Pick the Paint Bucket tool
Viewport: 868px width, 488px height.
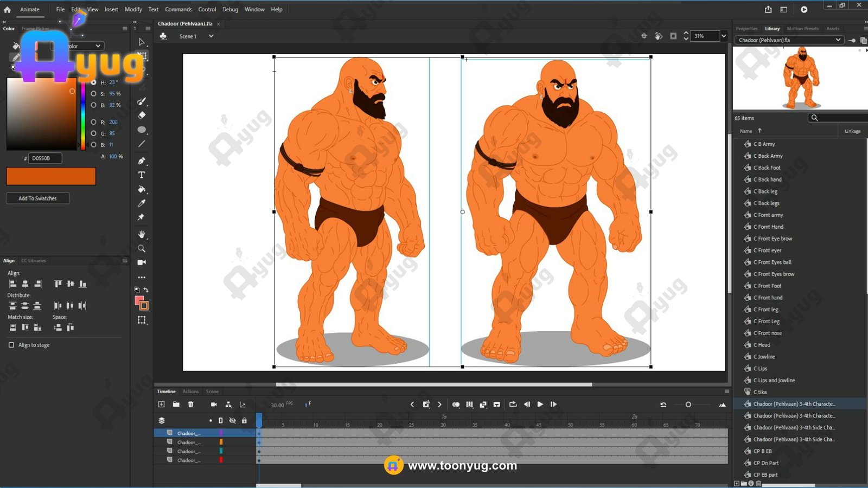pyautogui.click(x=142, y=189)
